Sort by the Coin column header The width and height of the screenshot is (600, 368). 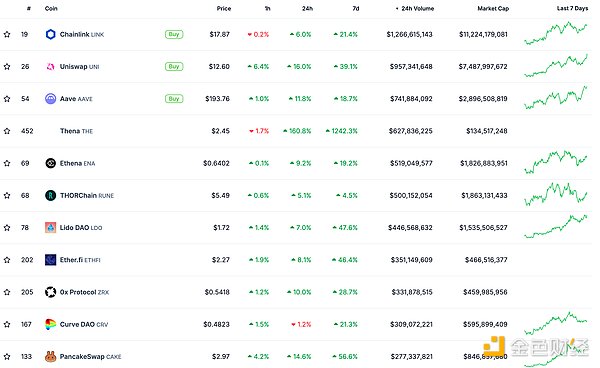(x=51, y=8)
